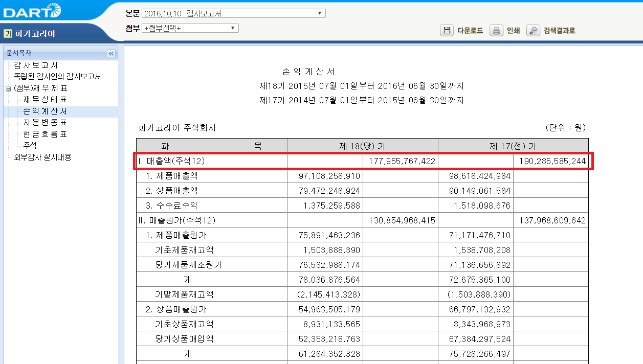Open 감사보고서 in the document tree
Viewport: 643px width, 364px height.
pyautogui.click(x=36, y=65)
